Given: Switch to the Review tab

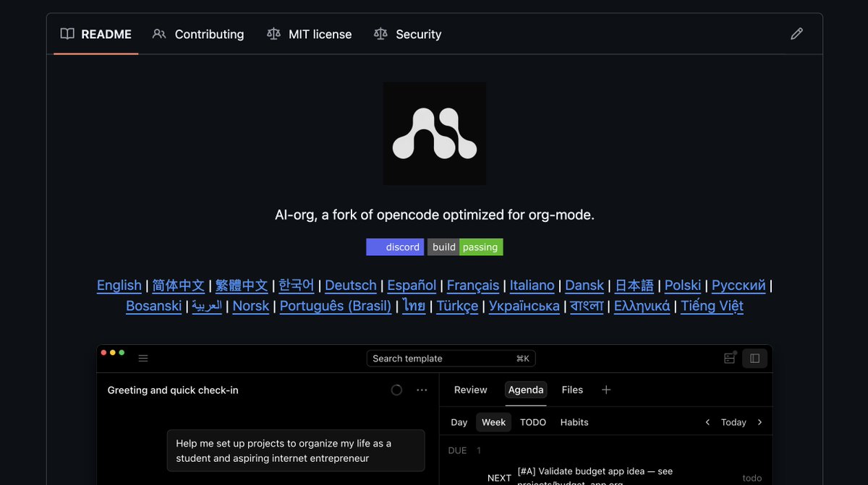Looking at the screenshot, I should pos(471,390).
